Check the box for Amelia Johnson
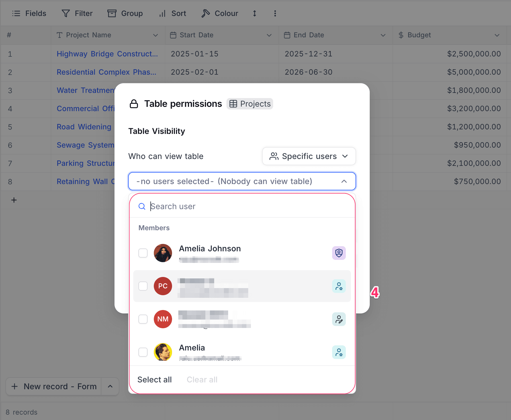Viewport: 511px width, 420px height. click(143, 253)
